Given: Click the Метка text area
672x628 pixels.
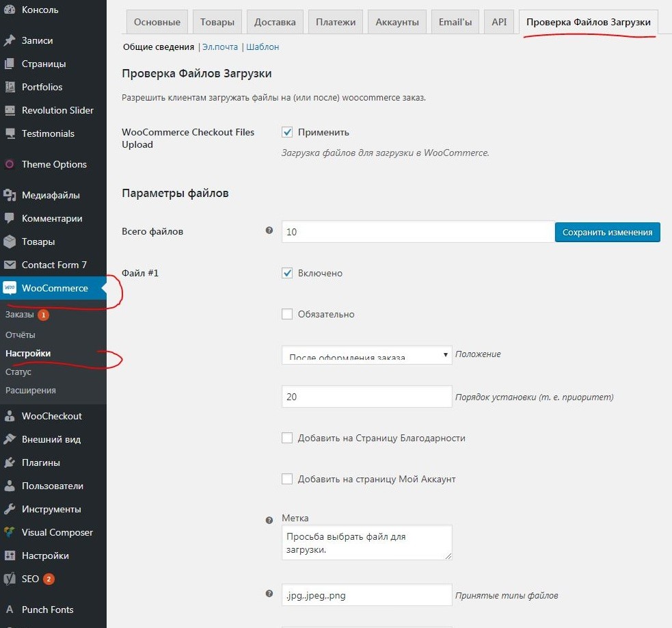Looking at the screenshot, I should (x=367, y=542).
